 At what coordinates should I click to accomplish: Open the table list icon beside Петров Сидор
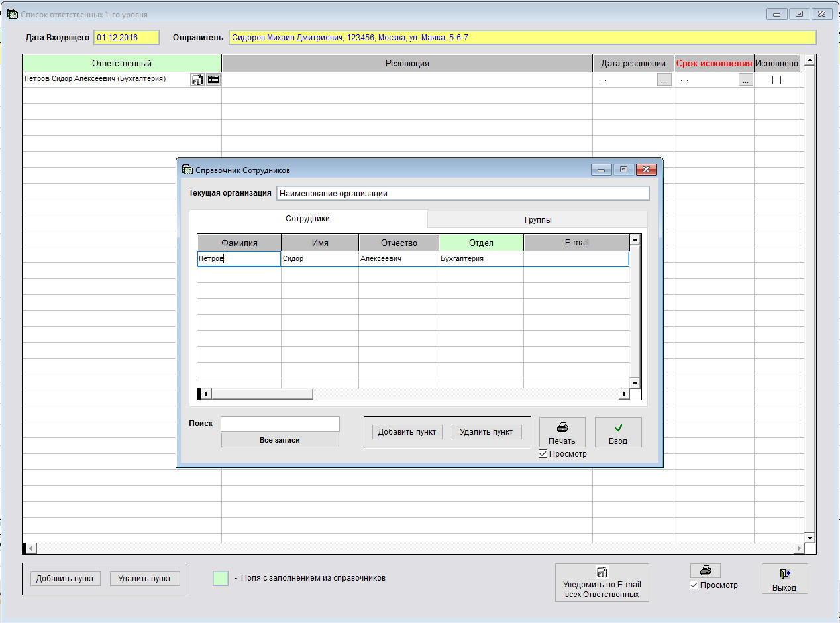pos(213,80)
